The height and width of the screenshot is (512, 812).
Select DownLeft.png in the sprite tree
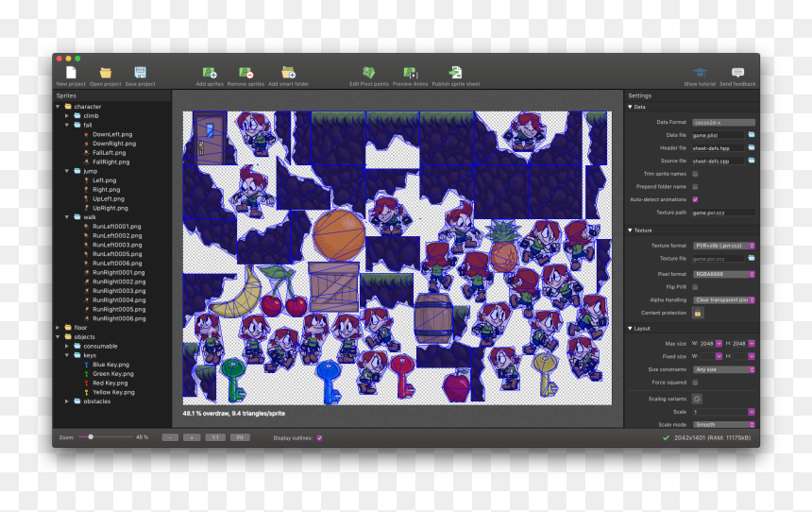[x=112, y=134]
